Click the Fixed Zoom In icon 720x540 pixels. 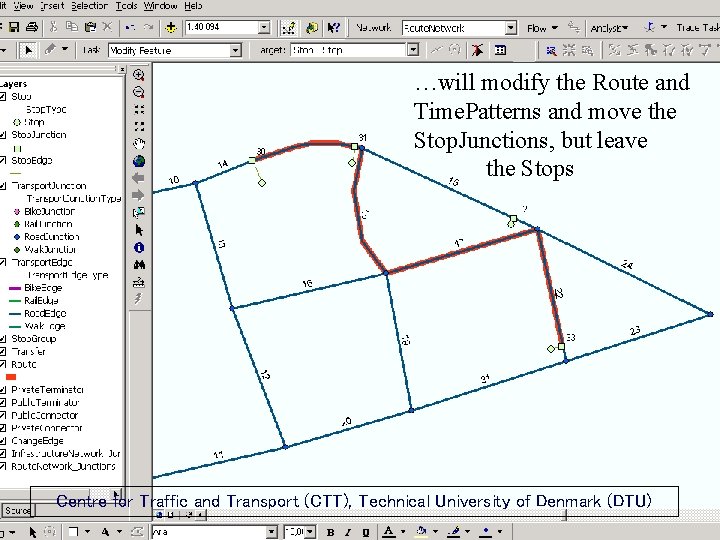(x=139, y=109)
